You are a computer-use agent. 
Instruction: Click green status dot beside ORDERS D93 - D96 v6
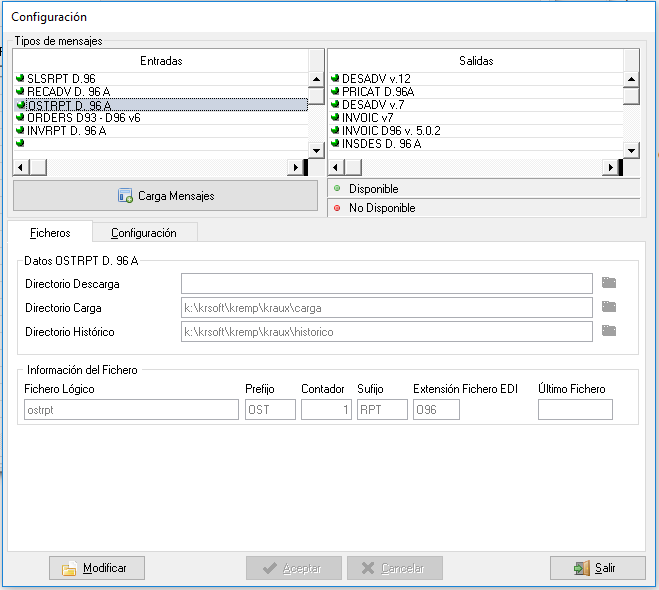(20, 117)
